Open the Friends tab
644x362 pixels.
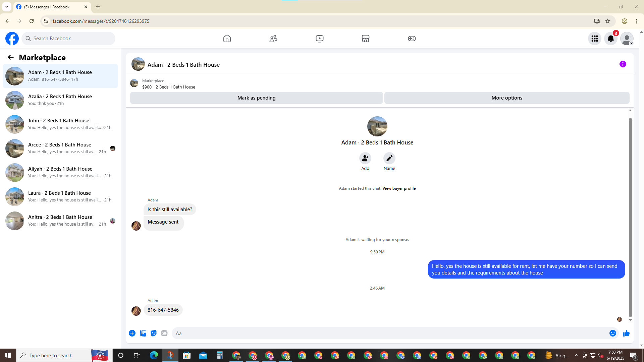click(273, 39)
